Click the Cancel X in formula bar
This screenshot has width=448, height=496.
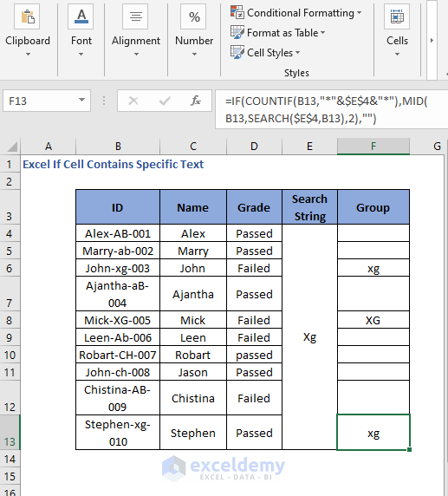[133, 101]
